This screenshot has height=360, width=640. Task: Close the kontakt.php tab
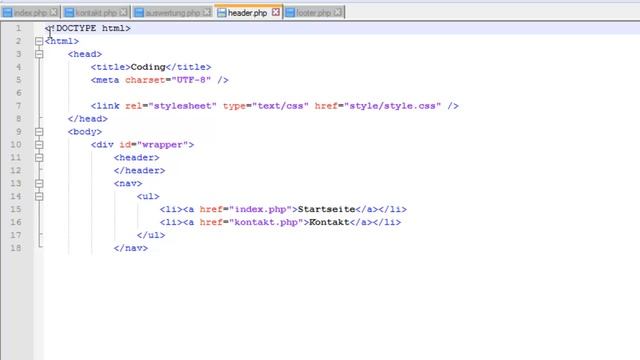(x=123, y=12)
